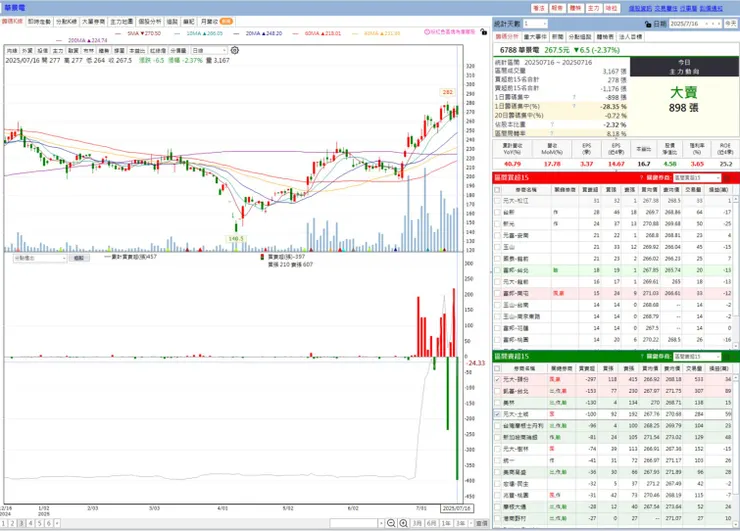
Task: Set chart range to 3月
Action: tap(417, 523)
